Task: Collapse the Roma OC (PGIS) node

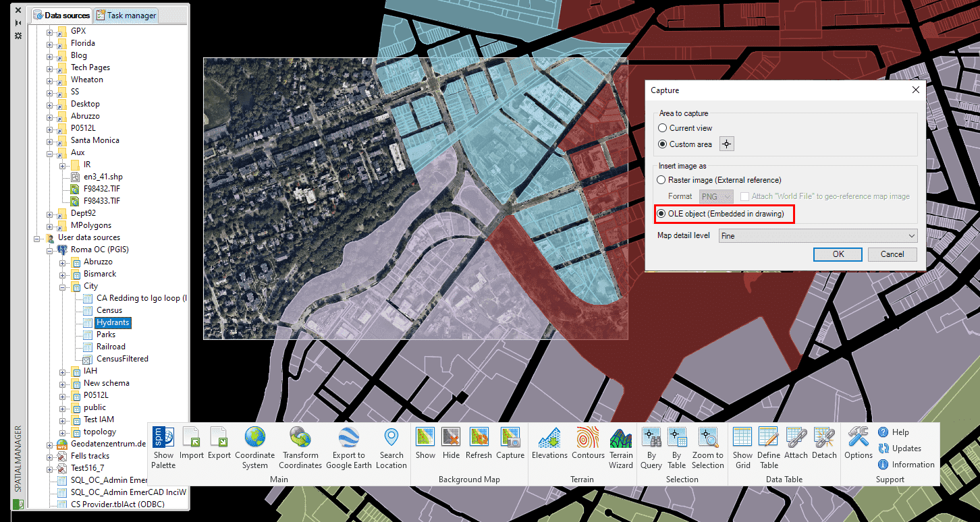Action: 50,250
